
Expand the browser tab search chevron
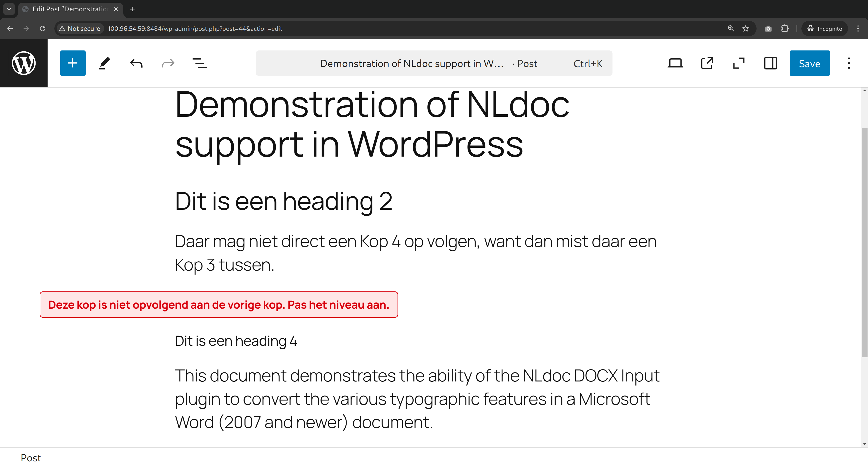pyautogui.click(x=9, y=9)
